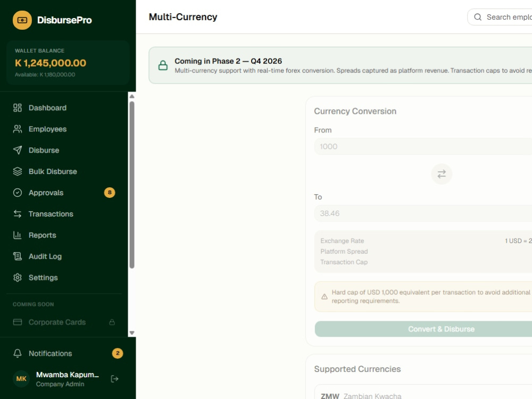
Task: Click the sidebar scrollbar thumb
Action: click(x=132, y=185)
